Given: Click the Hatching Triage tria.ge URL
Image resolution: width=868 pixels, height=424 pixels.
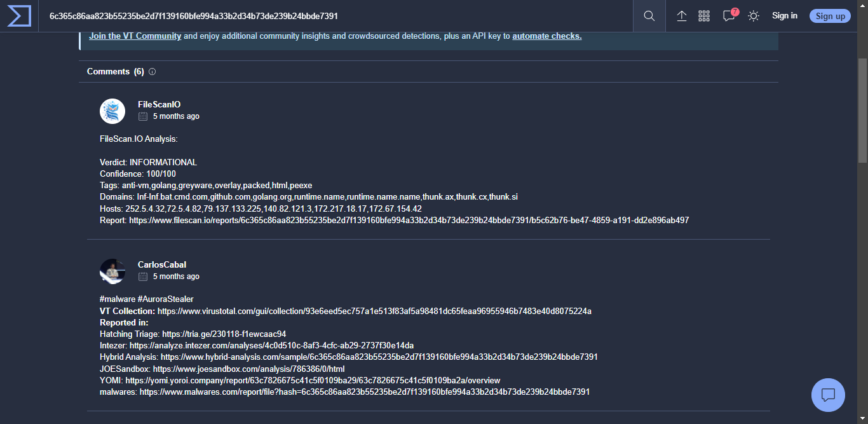Looking at the screenshot, I should (224, 334).
